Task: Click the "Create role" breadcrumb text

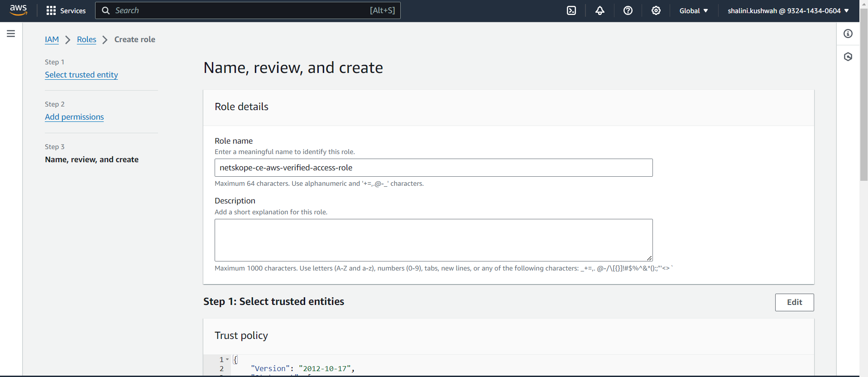Action: pos(135,39)
